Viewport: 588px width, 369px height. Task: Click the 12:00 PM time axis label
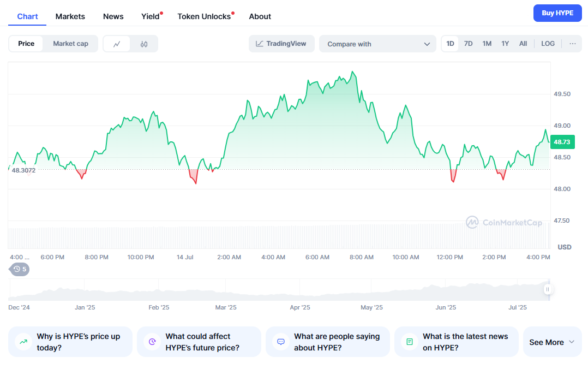[x=449, y=257]
